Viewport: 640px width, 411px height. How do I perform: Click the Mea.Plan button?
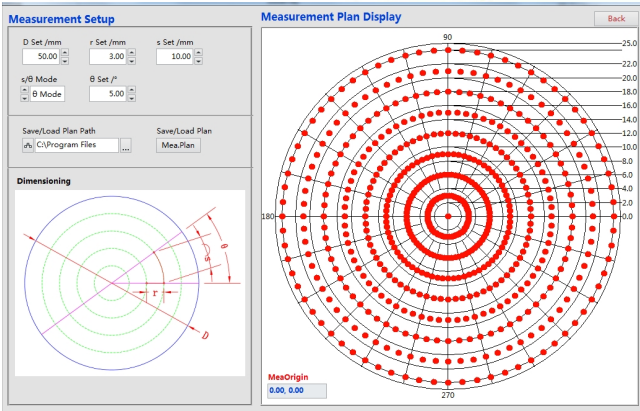pos(178,145)
